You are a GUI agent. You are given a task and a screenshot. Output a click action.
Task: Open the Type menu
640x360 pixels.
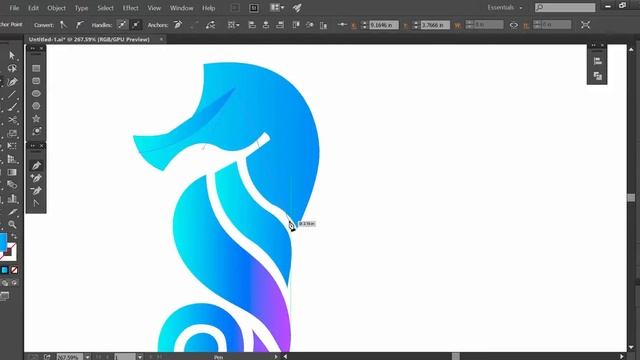point(81,8)
